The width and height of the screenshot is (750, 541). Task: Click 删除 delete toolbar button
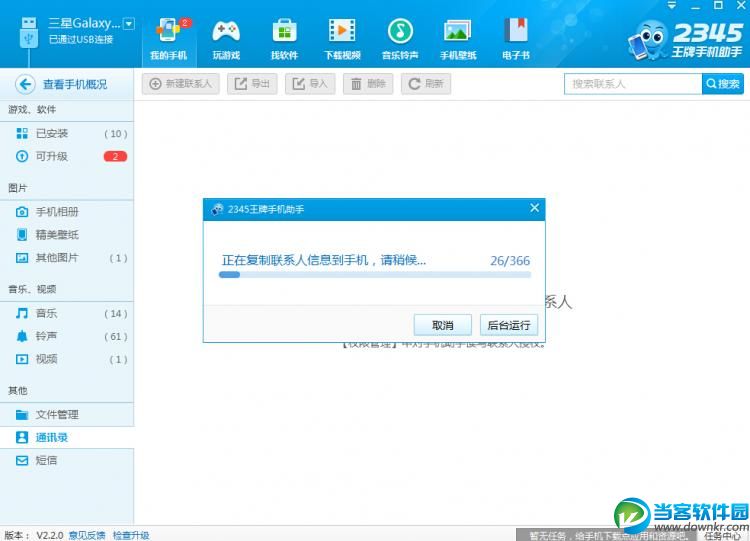(x=368, y=84)
